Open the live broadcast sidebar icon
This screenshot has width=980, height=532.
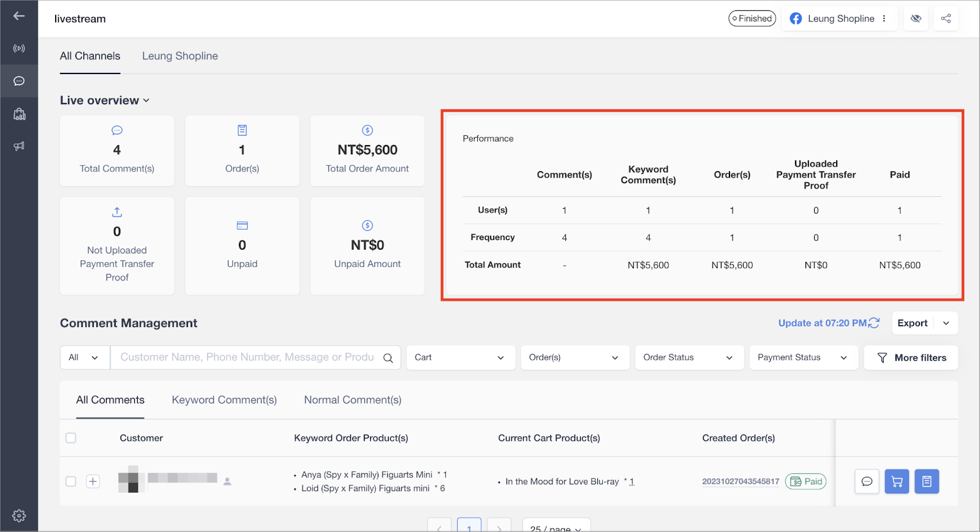coord(19,48)
